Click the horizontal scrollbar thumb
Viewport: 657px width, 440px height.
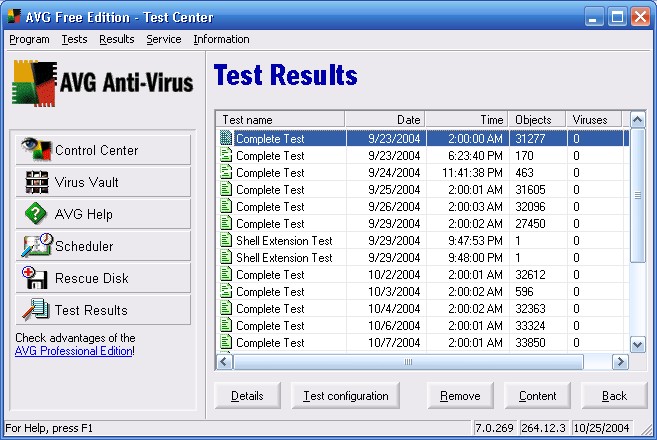(408, 362)
